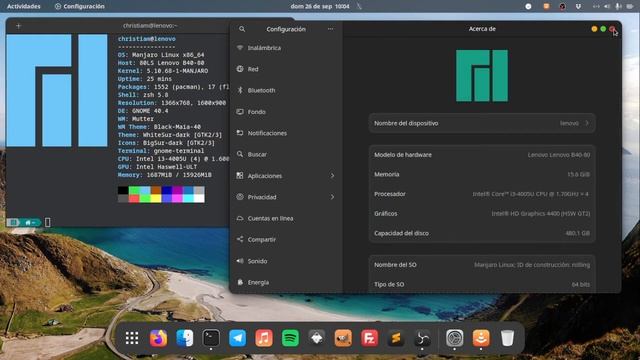Screen dimensions: 640x360
Task: Click the white circle tray icon
Action: [x=528, y=6]
